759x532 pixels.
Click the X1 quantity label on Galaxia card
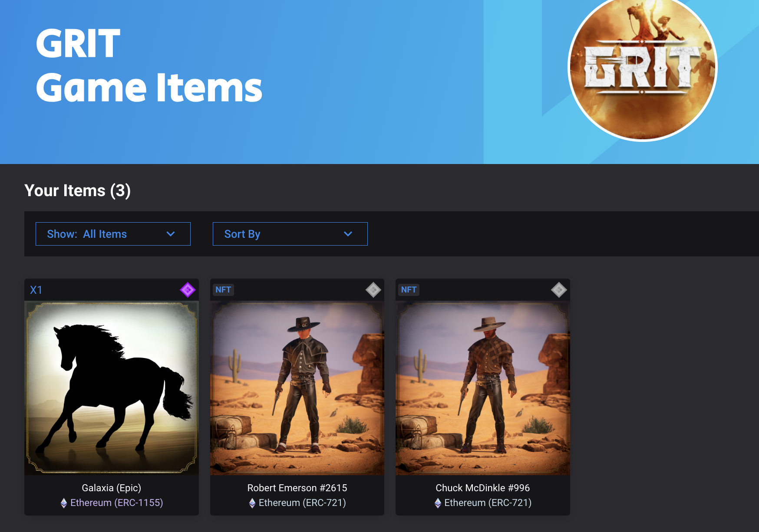[x=36, y=290]
